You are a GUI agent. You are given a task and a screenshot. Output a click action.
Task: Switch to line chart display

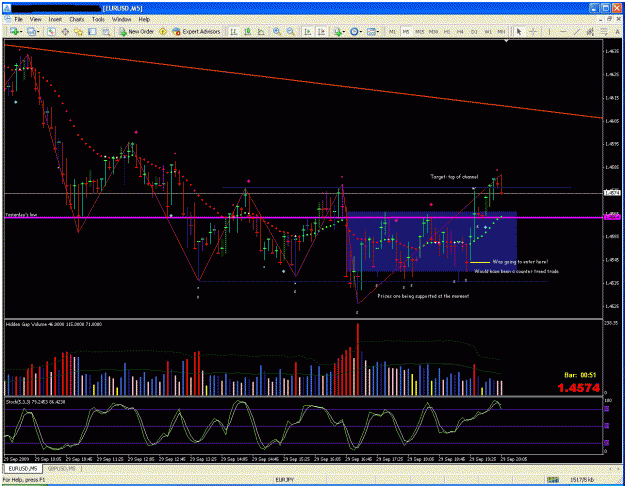[x=261, y=31]
